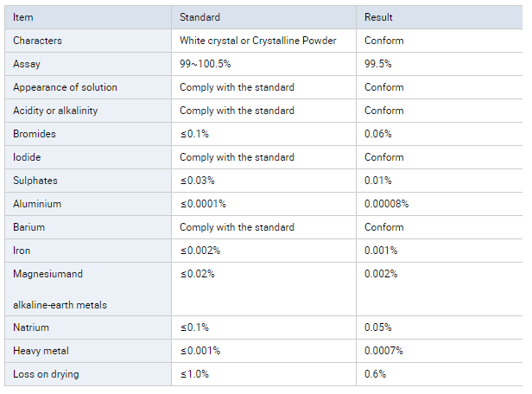Click the Barium row label

28,227
